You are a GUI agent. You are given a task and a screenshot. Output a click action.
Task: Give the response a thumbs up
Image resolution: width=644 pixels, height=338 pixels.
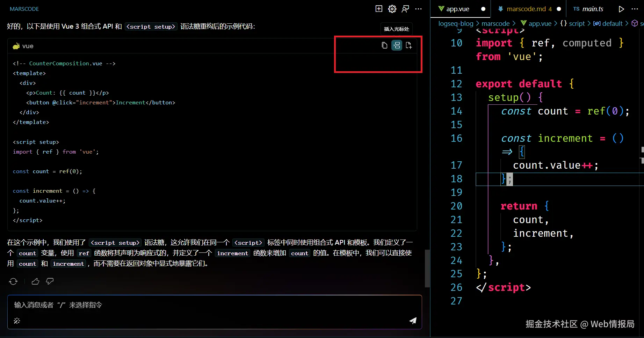coord(35,281)
